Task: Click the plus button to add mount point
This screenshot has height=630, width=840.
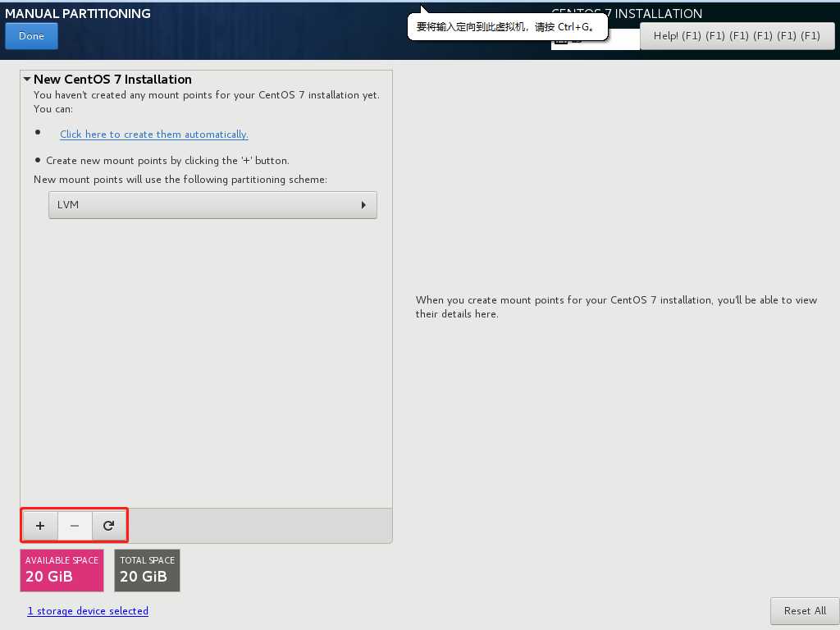Action: tap(40, 526)
